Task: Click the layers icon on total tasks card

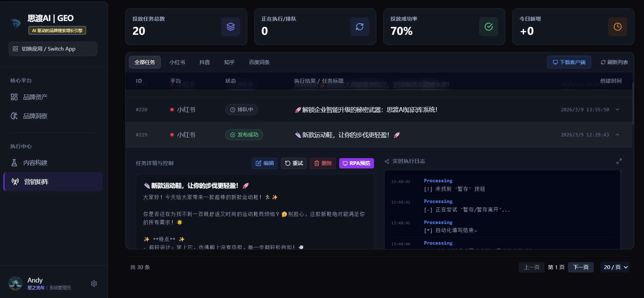Action: point(230,27)
